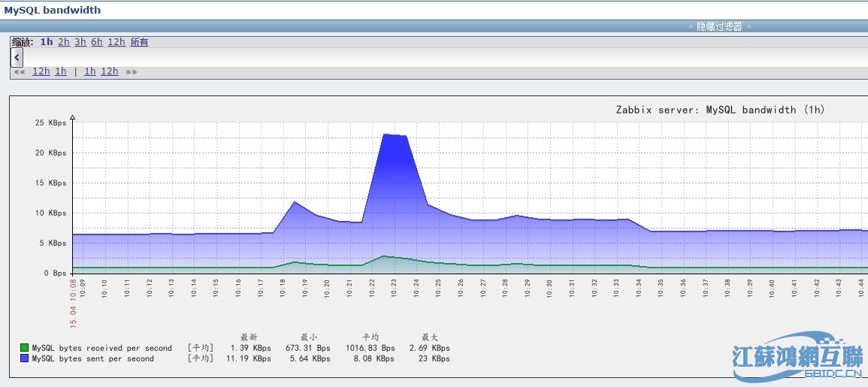Click the double left arrow «« icon
The height and width of the screenshot is (387, 868).
tap(20, 72)
